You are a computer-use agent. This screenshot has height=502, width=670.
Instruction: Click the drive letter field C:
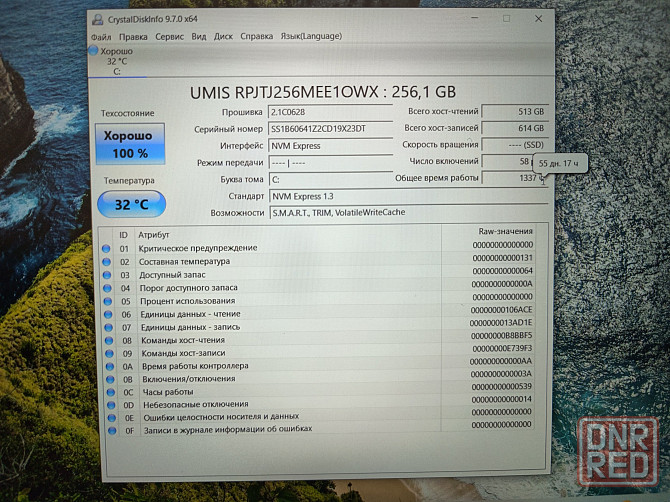(330, 179)
